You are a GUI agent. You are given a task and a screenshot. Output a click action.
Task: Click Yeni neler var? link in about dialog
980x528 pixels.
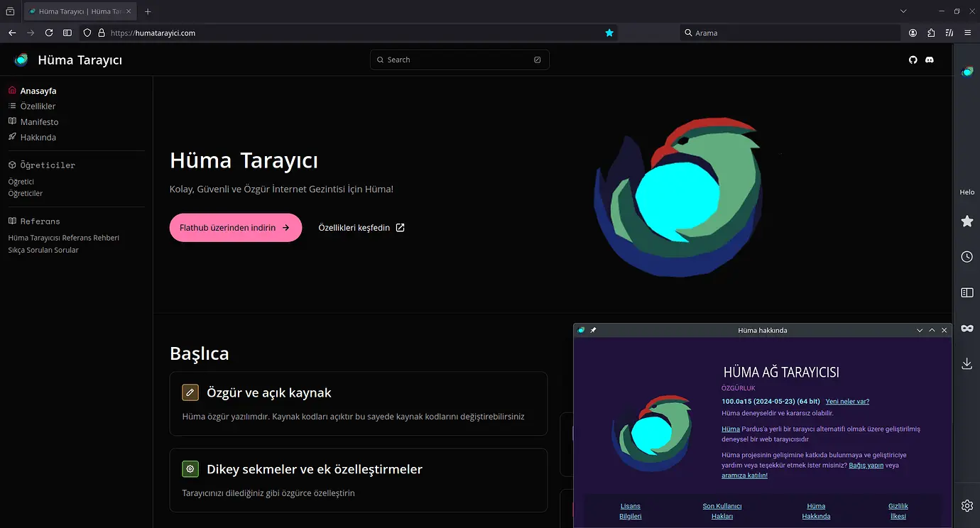(x=847, y=402)
